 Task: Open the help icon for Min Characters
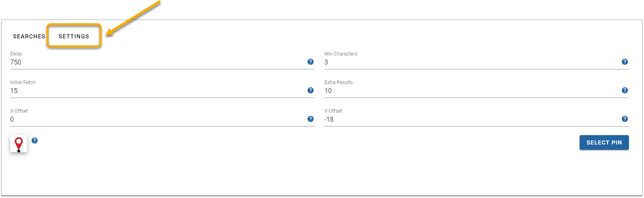tap(625, 62)
